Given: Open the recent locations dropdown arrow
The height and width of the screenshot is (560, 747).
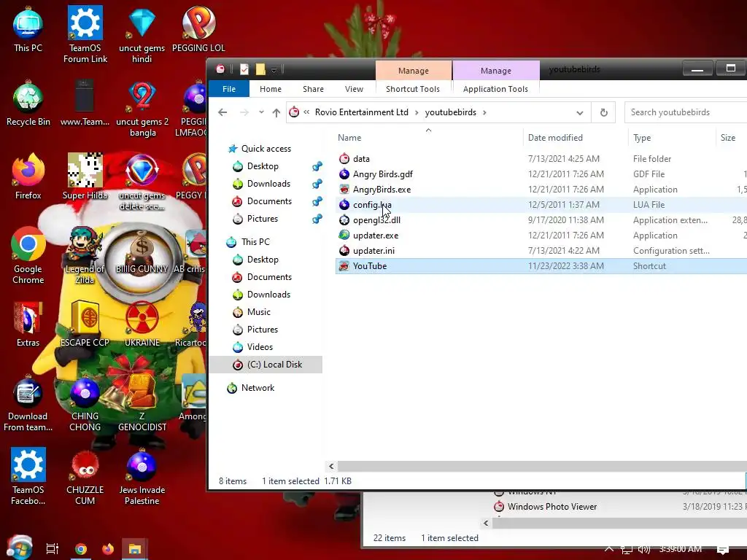Looking at the screenshot, I should pos(261,112).
